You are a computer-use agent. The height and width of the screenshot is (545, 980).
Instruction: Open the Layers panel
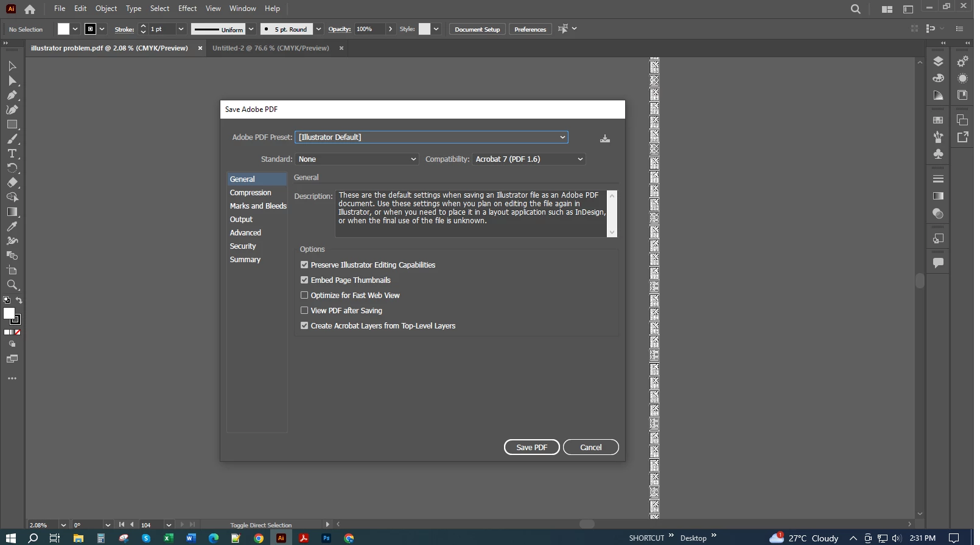pyautogui.click(x=938, y=61)
